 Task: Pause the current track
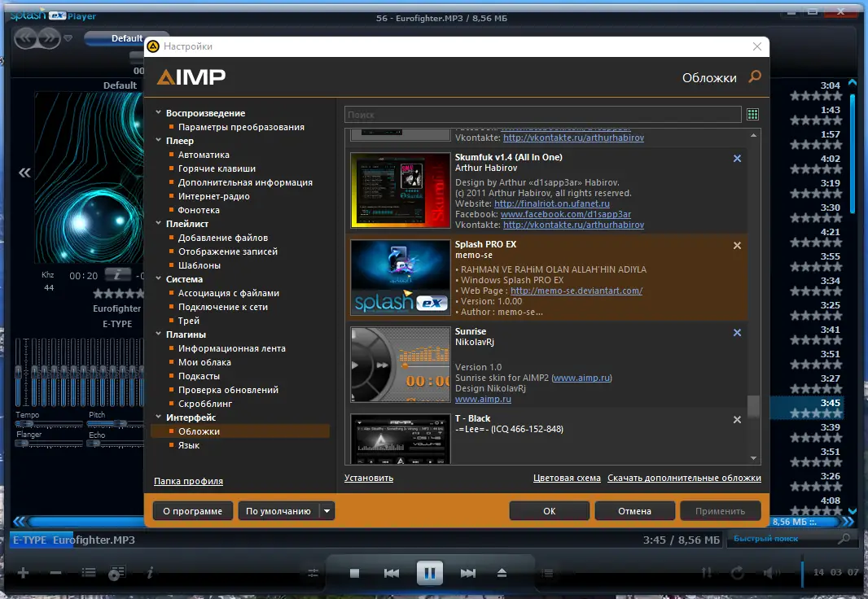[430, 572]
